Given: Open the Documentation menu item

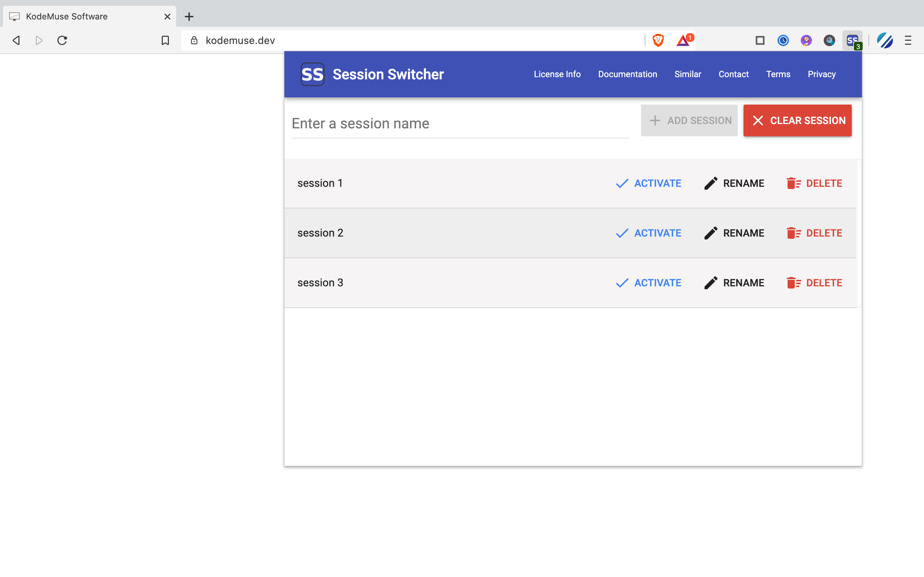Looking at the screenshot, I should 627,74.
